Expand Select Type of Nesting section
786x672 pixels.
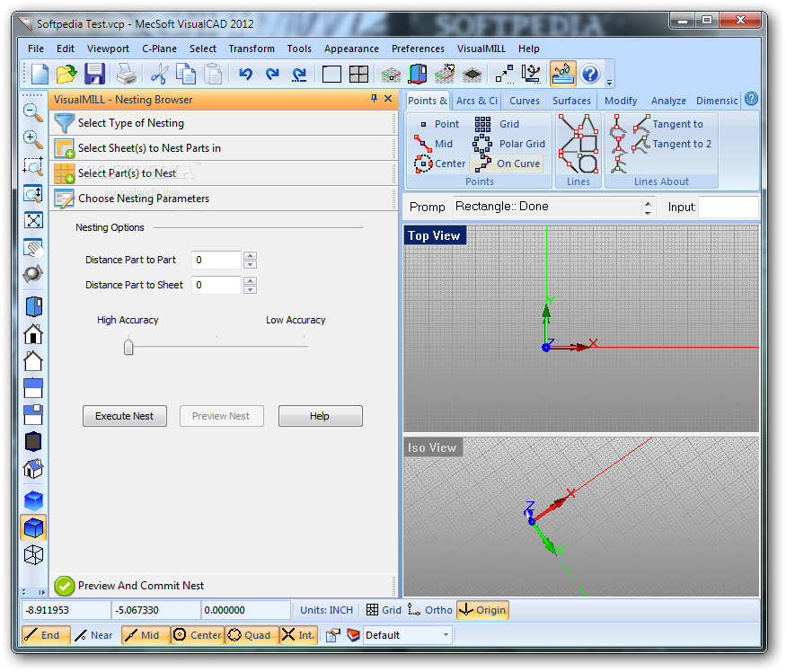(223, 123)
